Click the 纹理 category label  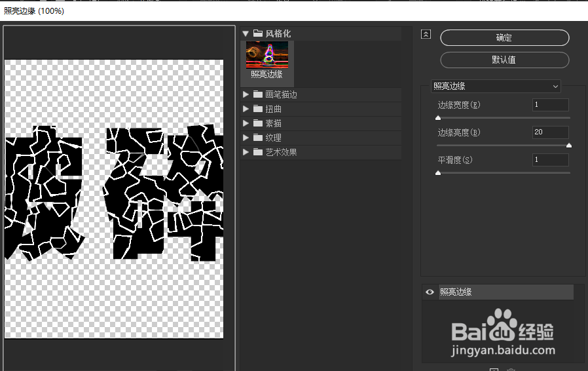tap(274, 138)
